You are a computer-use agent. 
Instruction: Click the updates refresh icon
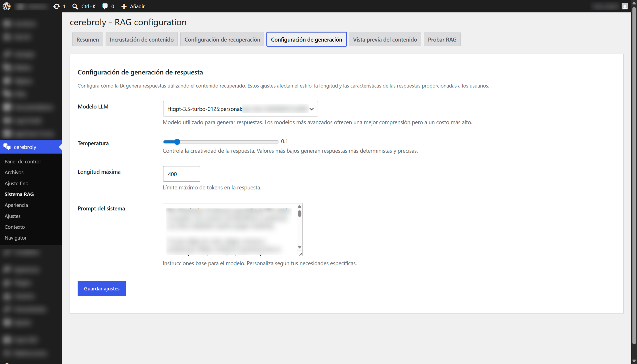[57, 6]
